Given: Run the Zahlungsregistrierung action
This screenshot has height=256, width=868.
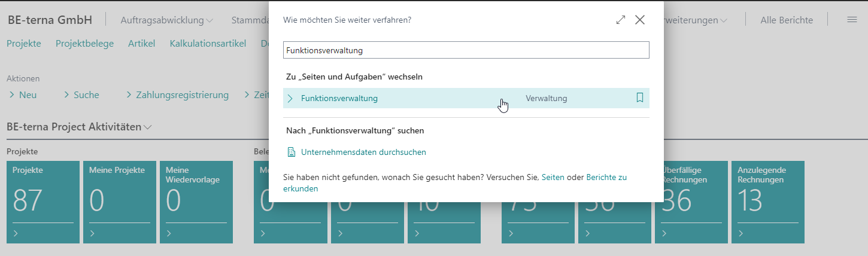Looking at the screenshot, I should point(182,95).
